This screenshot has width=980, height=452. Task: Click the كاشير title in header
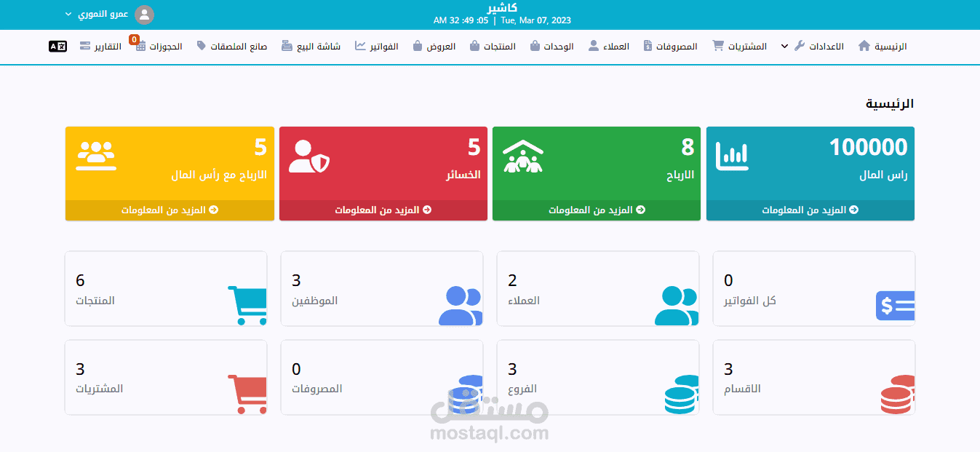coord(503,7)
